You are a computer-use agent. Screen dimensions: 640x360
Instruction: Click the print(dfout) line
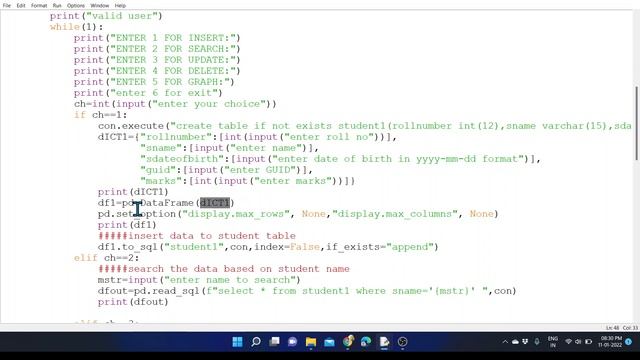(133, 302)
